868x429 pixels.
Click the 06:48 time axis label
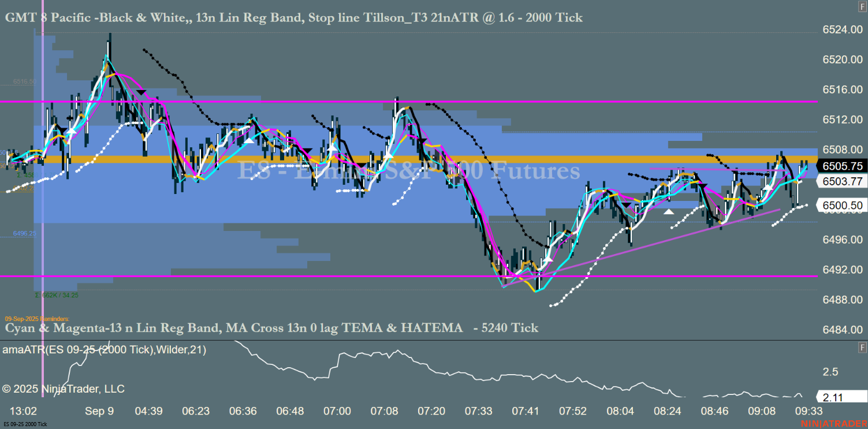(x=290, y=411)
